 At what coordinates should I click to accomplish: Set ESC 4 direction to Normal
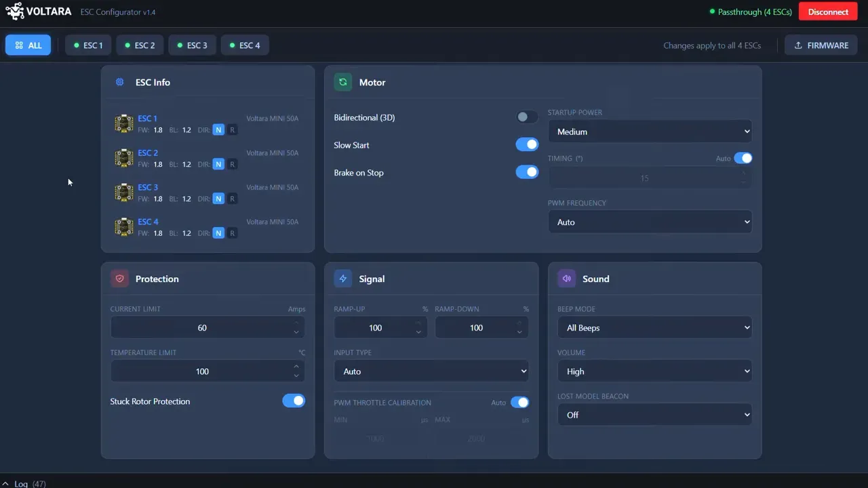218,233
